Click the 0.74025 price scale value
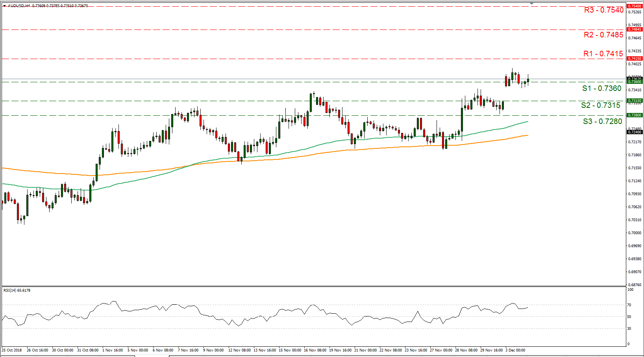Screen dimensions: 644x357 (635, 64)
